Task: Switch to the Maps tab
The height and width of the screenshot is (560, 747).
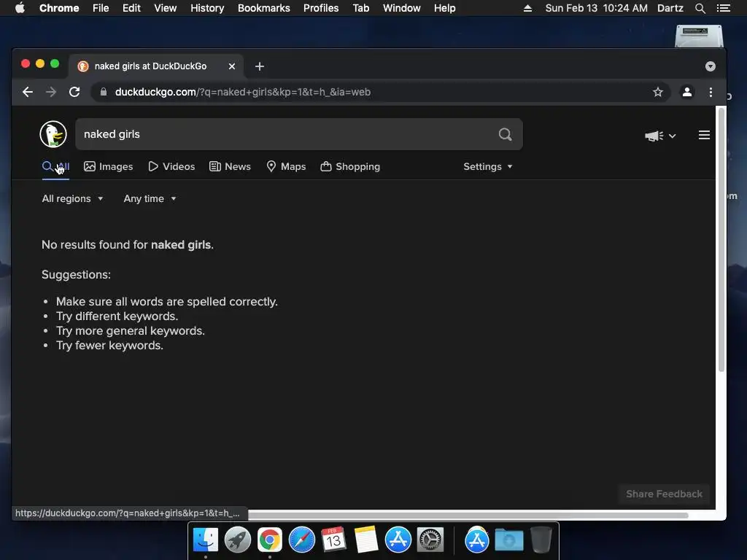Action: 286,167
